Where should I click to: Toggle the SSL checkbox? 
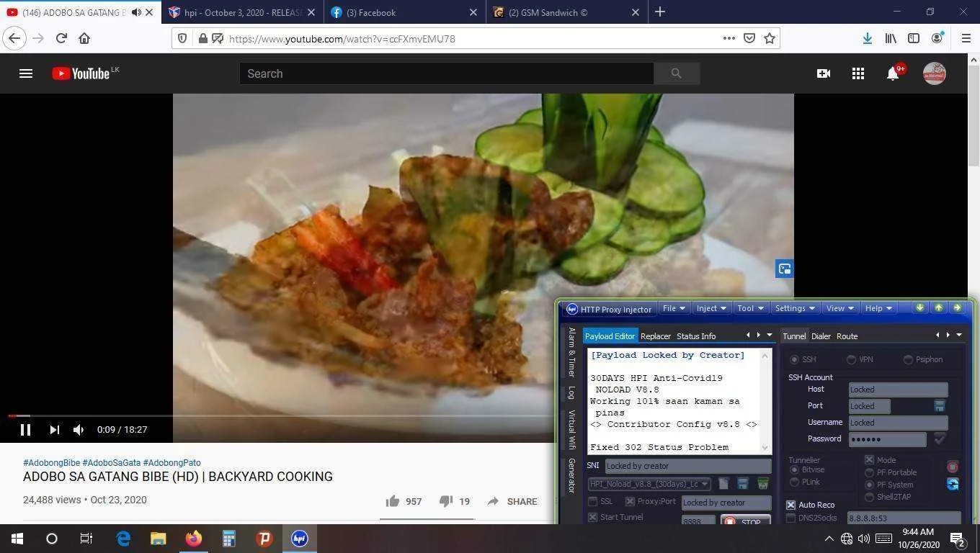pyautogui.click(x=593, y=502)
